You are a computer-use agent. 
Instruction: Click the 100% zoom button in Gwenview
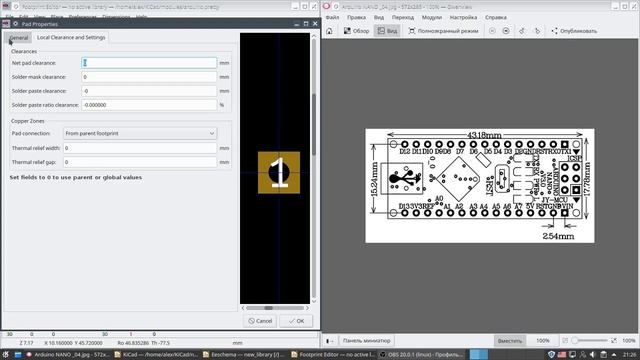542,340
